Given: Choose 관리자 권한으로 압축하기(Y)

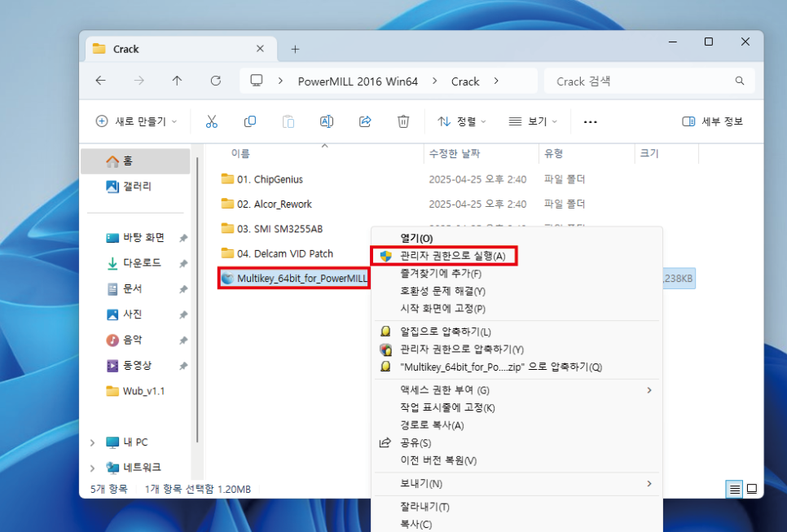Looking at the screenshot, I should (x=517, y=350).
